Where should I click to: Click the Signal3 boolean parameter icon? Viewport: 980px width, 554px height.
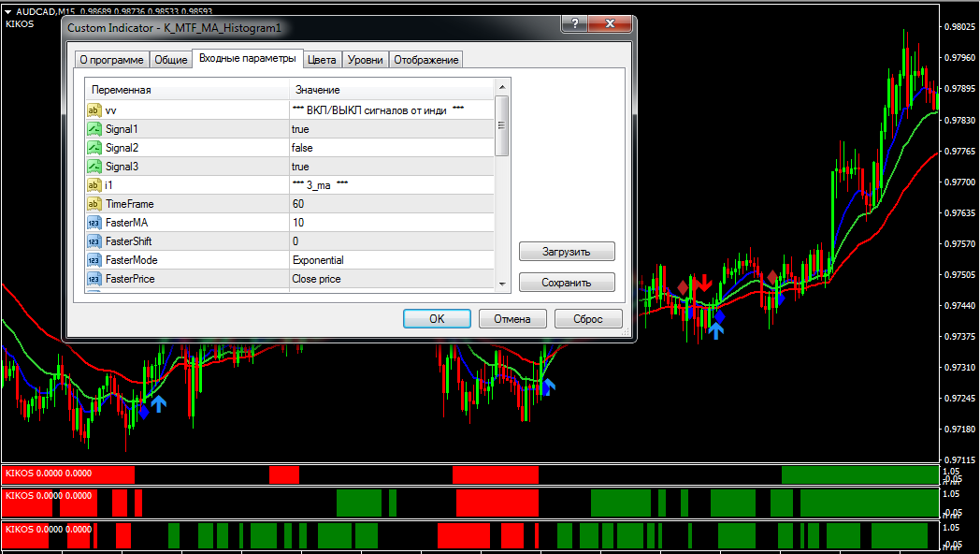[94, 167]
